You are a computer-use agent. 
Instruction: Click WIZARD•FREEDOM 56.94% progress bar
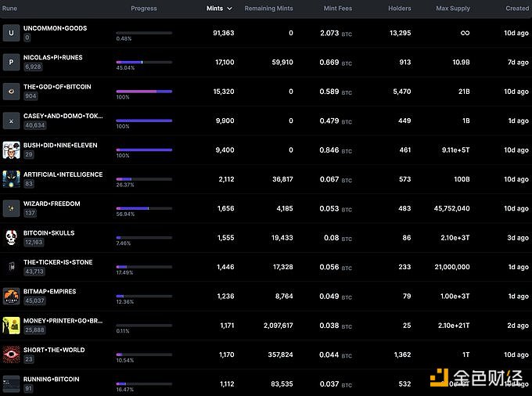[x=144, y=208]
